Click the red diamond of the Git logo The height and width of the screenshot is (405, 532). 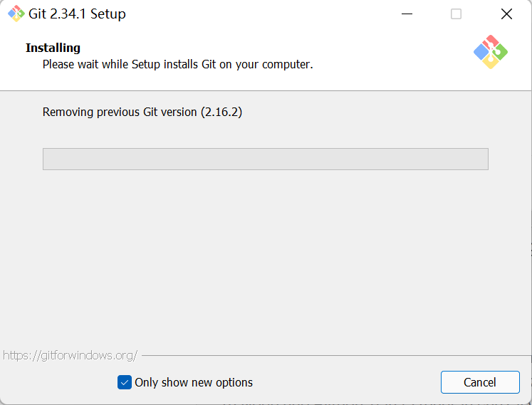pyautogui.click(x=491, y=43)
